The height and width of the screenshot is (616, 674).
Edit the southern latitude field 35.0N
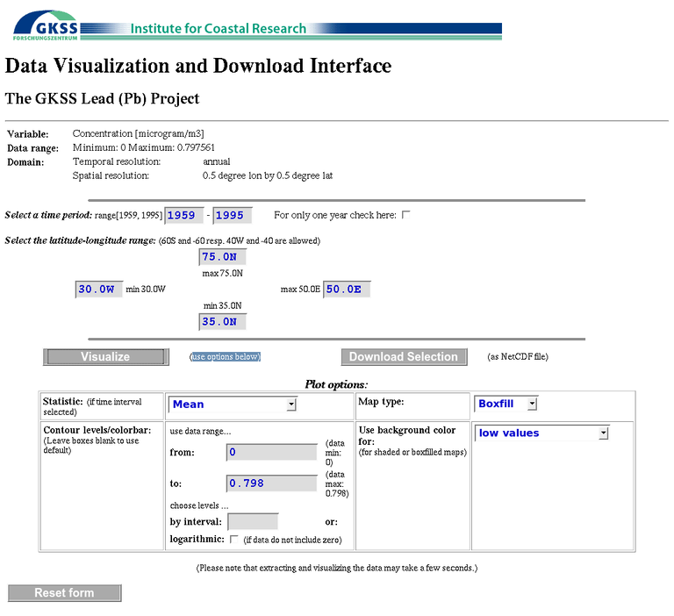[x=222, y=322]
